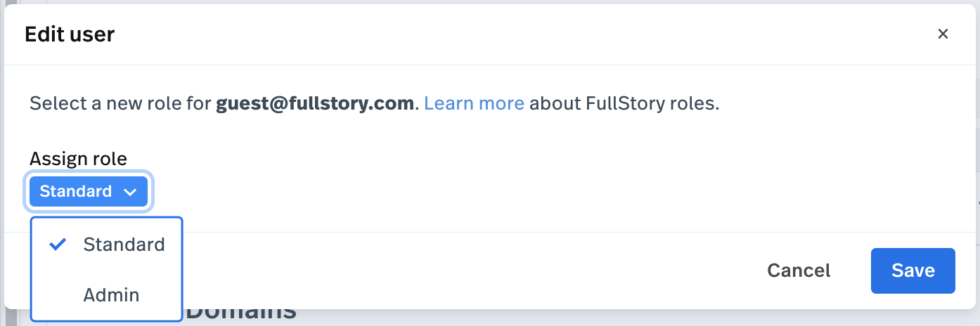Click empty header space right of Edit user
This screenshot has width=980, height=326.
point(492,34)
